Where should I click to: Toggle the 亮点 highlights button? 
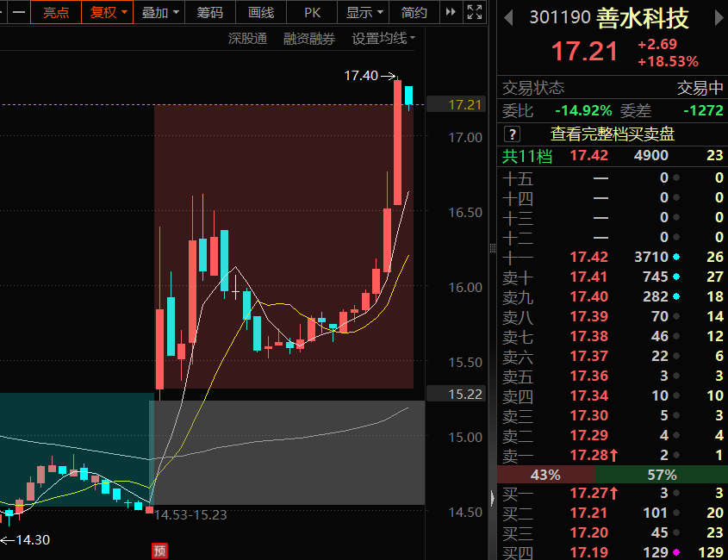point(56,12)
